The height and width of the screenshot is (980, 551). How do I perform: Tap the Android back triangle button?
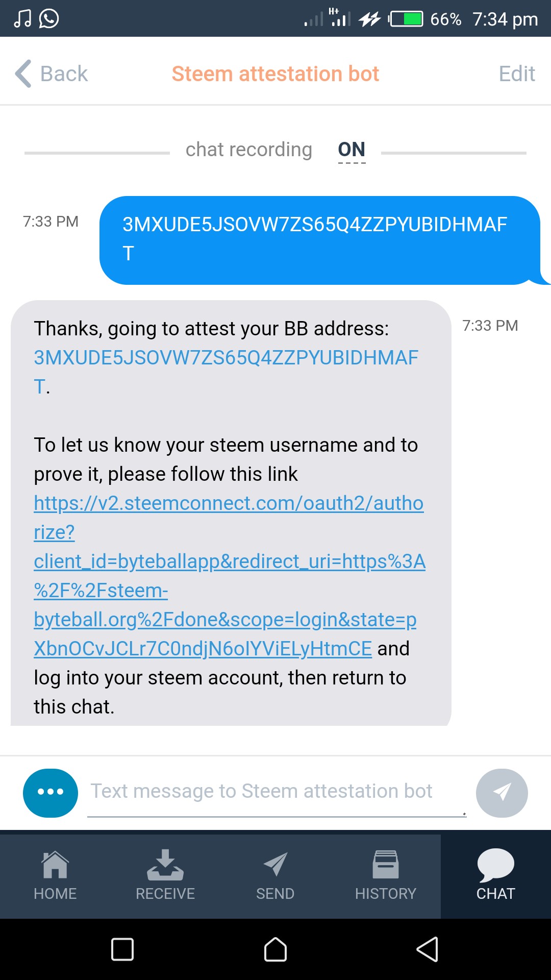[428, 949]
